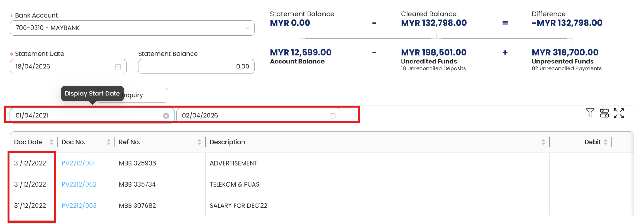Click the Statement Balance input field
The width and height of the screenshot is (644, 223).
pos(196,67)
